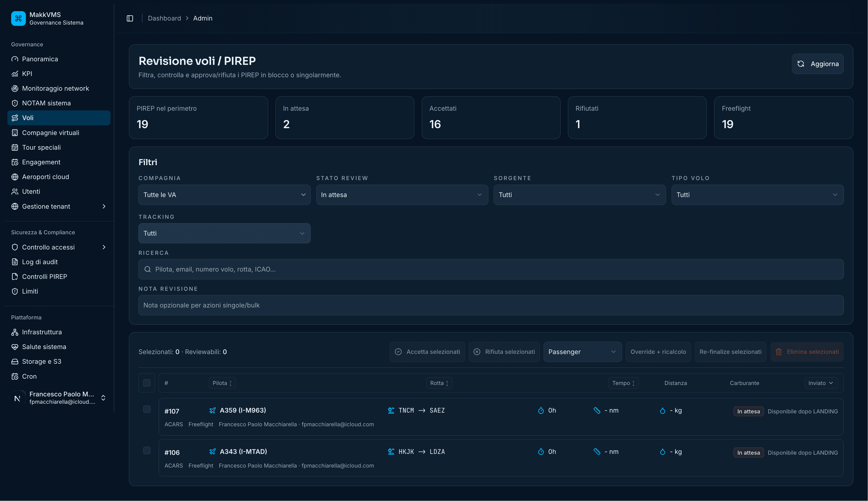
Task: Open the Stato Review dropdown
Action: [402, 195]
